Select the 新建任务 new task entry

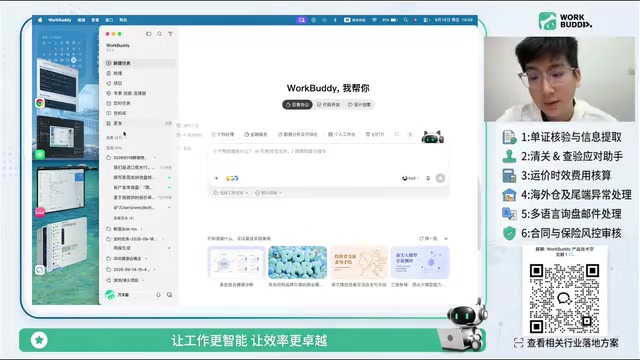pos(139,63)
